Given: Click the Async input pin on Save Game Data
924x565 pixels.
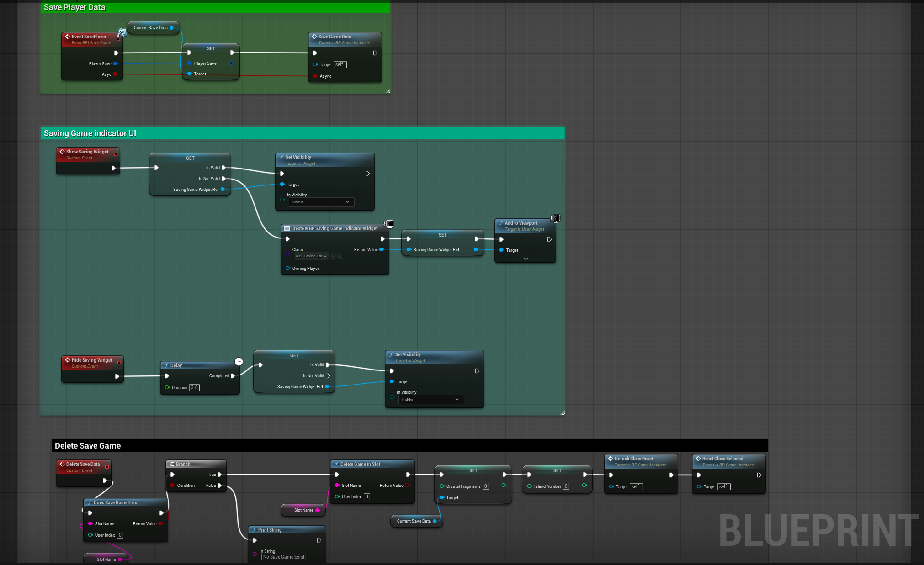Looking at the screenshot, I should 315,76.
